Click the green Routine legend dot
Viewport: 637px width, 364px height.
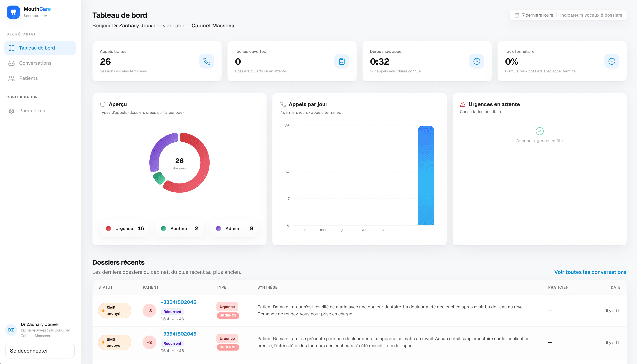pos(163,229)
